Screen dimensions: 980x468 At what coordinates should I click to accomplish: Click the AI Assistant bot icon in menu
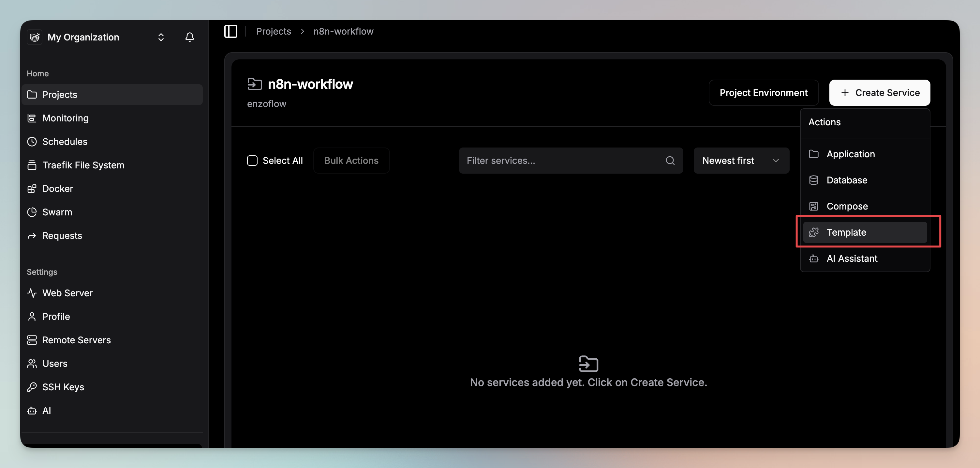pos(813,258)
